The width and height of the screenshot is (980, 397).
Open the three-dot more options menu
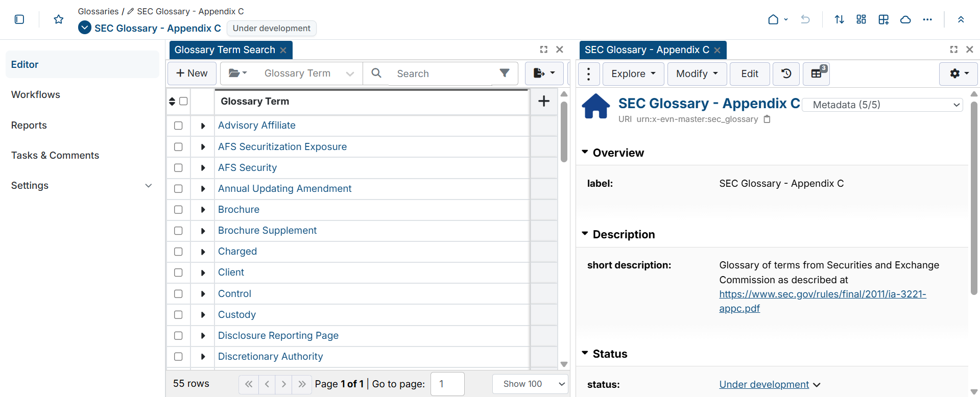tap(927, 19)
